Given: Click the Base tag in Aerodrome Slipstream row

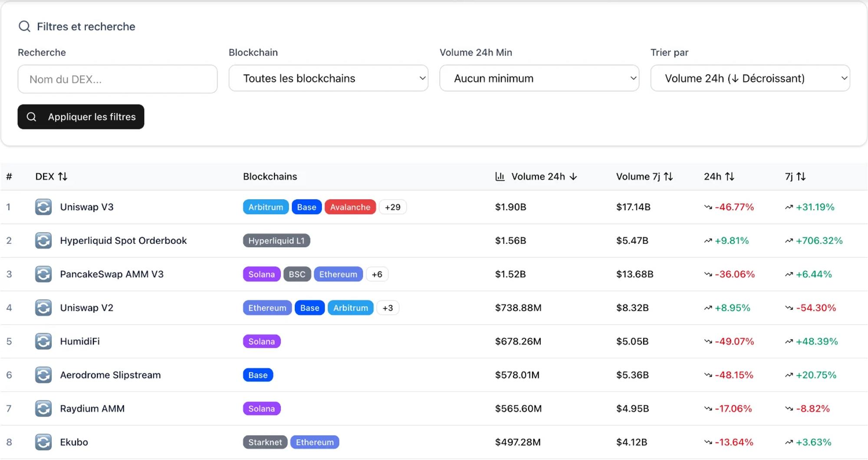Looking at the screenshot, I should (x=258, y=375).
